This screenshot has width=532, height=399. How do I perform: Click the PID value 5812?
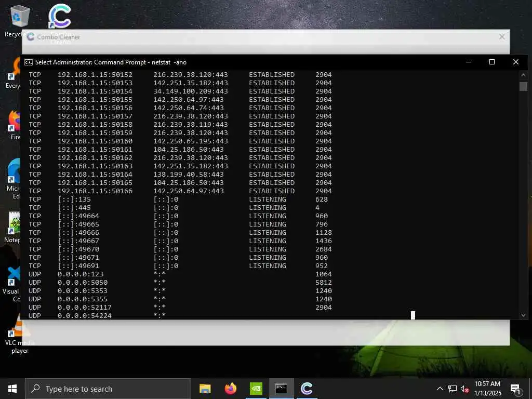click(324, 282)
